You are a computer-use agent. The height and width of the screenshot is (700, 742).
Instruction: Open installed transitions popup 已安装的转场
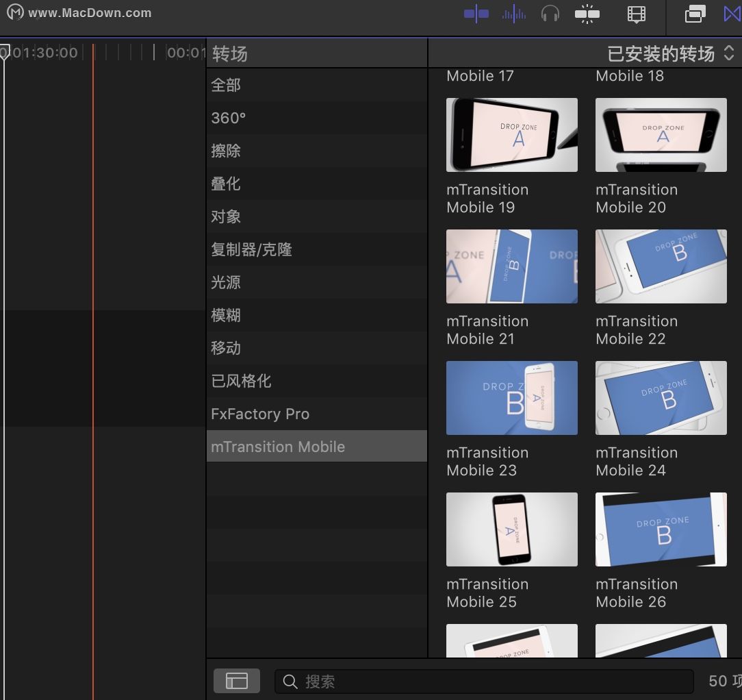670,53
